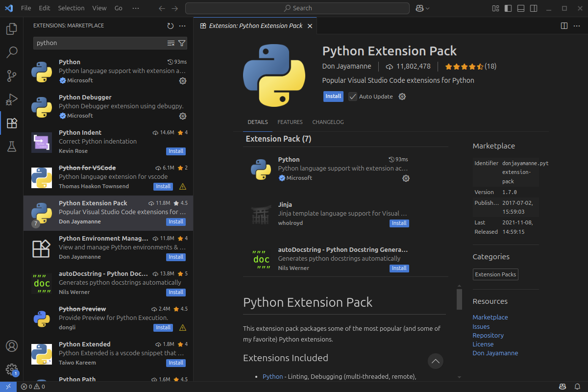Open Copilot chat icon in title bar
The image size is (588, 392).
[419, 8]
